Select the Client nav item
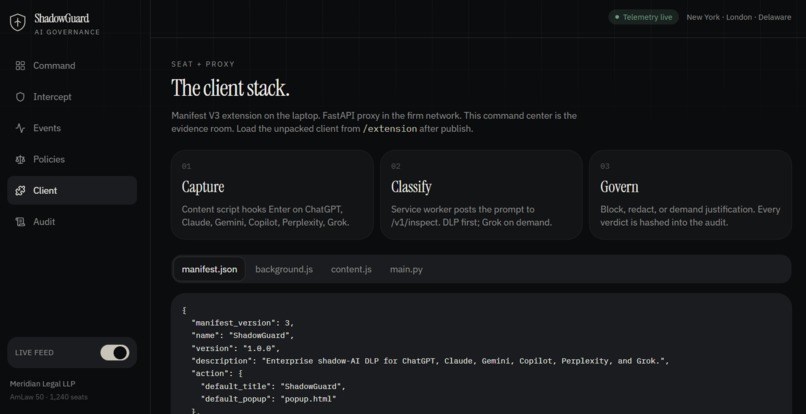This screenshot has height=414, width=806. (72, 190)
